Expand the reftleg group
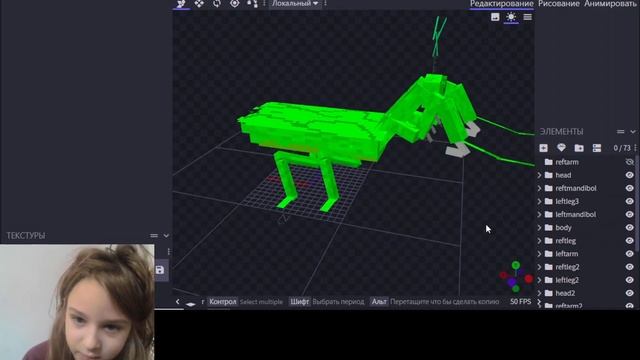This screenshot has height=360, width=640. 540,241
